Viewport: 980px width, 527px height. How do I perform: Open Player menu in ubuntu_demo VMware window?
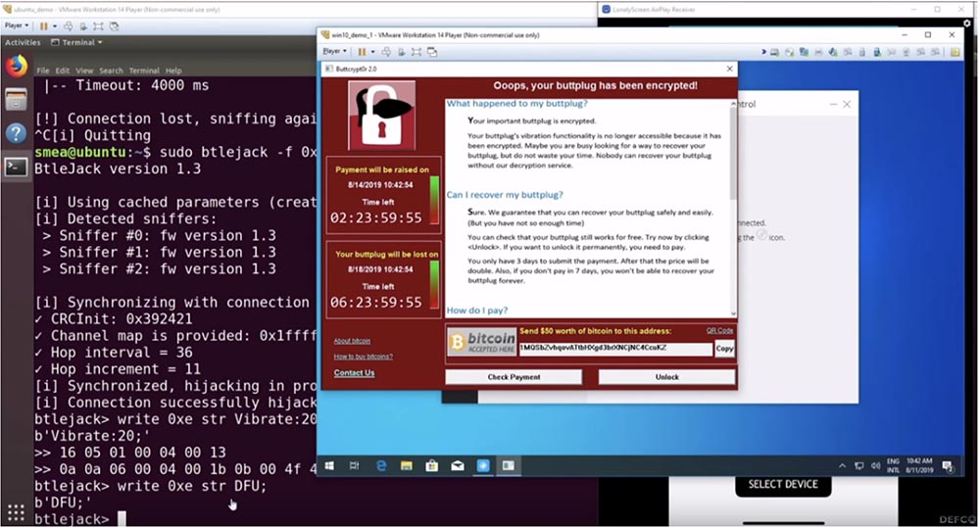tap(17, 25)
